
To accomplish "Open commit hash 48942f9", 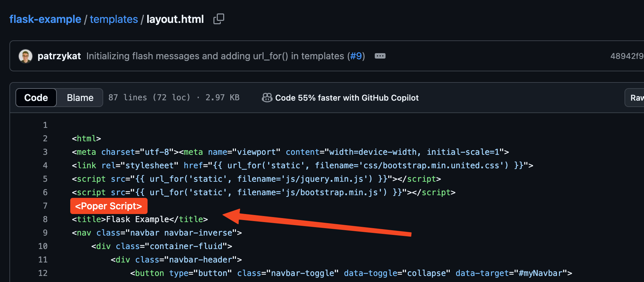I will 627,56.
